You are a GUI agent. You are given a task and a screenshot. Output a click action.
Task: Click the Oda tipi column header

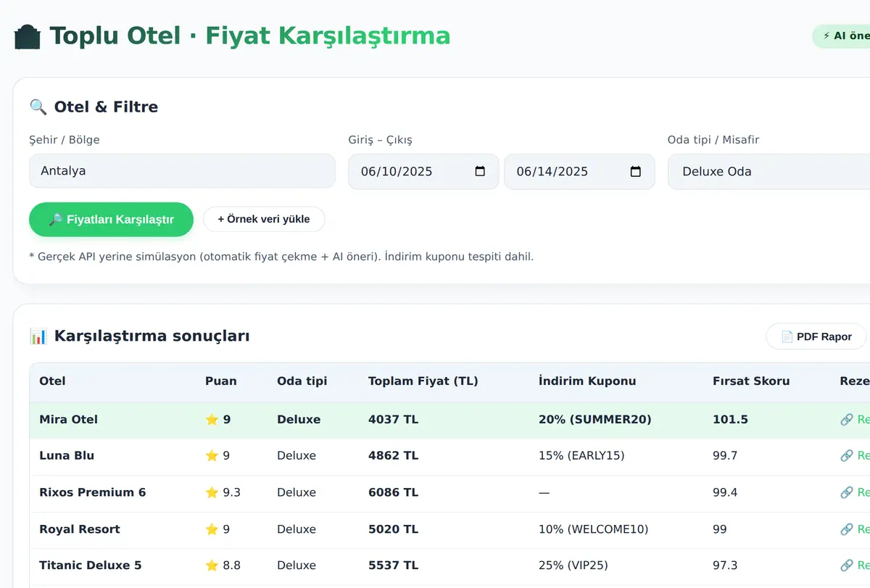(x=302, y=381)
